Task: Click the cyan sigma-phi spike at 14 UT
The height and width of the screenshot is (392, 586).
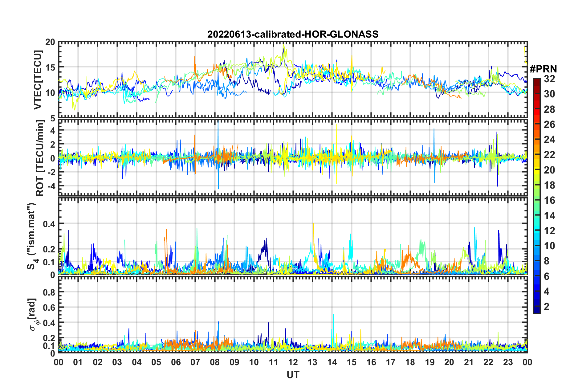Action: pos(334,316)
